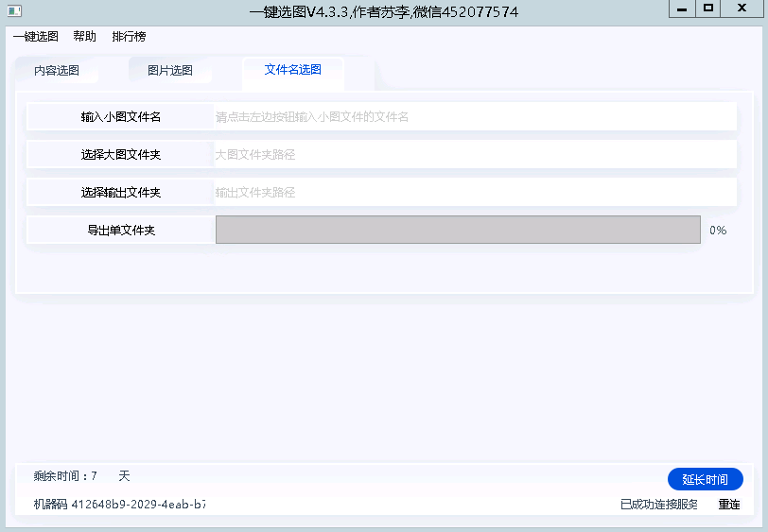Open the 帮助 menu
768x532 pixels.
click(85, 37)
